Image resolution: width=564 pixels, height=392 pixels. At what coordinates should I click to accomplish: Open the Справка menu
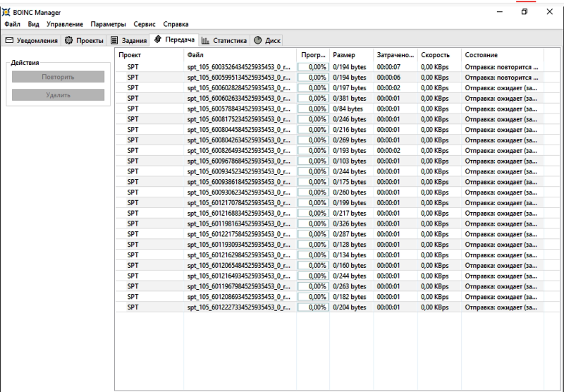(176, 24)
